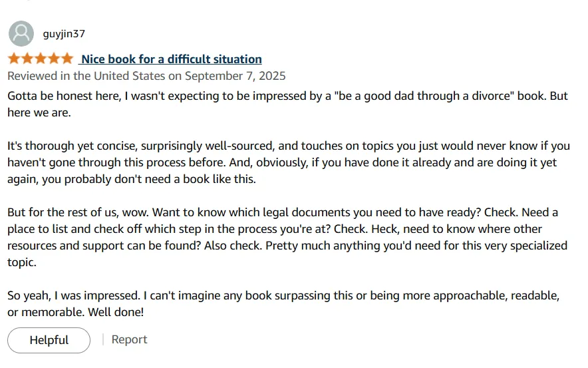Click the vertical divider between Helpful and Report
Viewport: 588px width, 368px height.
point(103,339)
